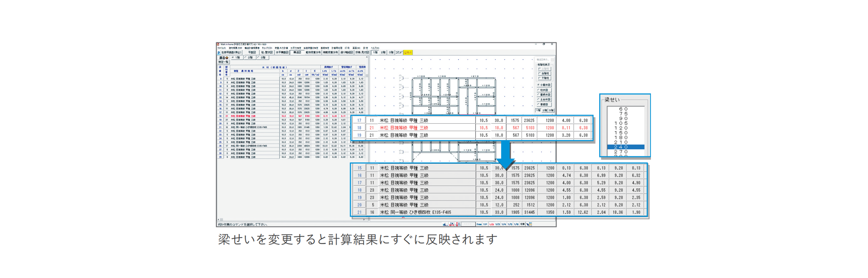The height and width of the screenshot is (278, 868).
Task: Select the 柱伏図 radio option
Action: click(x=544, y=90)
